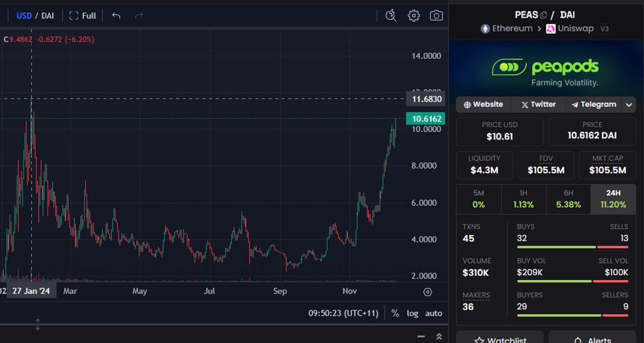The width and height of the screenshot is (644, 343).
Task: Toggle log scale on the price axis
Action: click(412, 313)
